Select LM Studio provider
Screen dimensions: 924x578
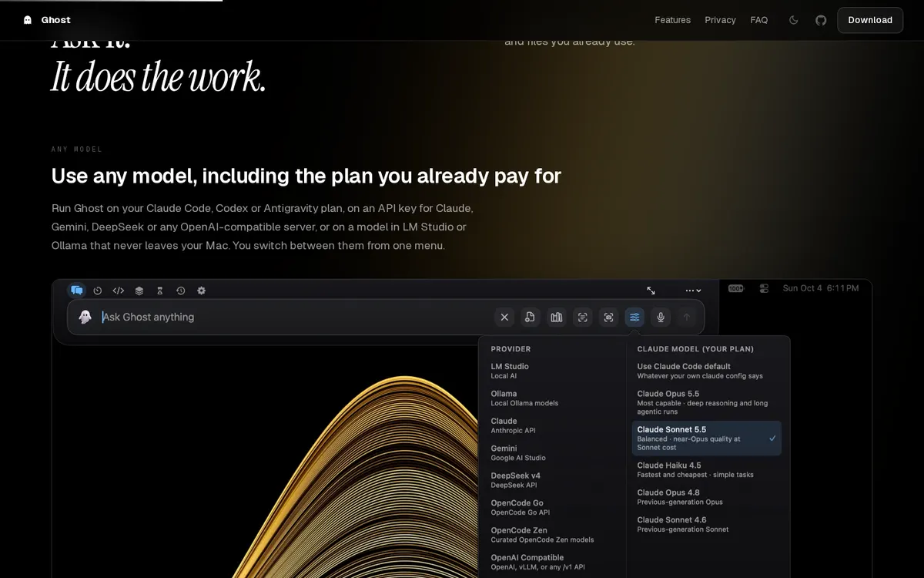coord(552,371)
